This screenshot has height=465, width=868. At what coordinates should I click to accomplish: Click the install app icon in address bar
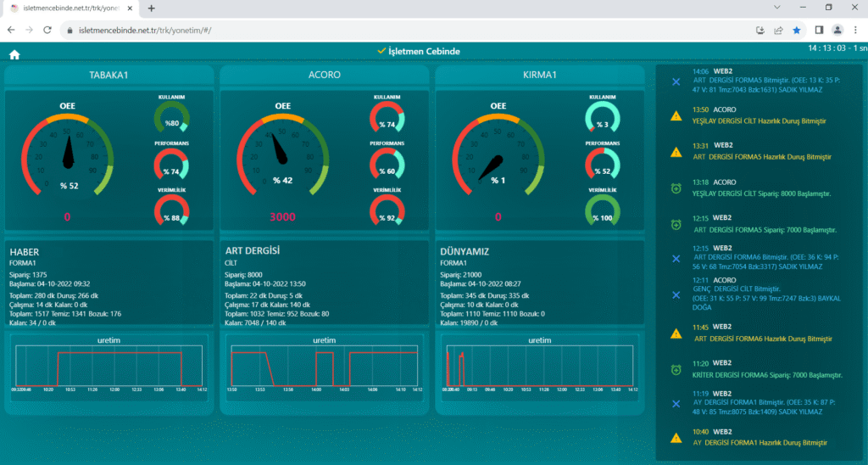(760, 30)
